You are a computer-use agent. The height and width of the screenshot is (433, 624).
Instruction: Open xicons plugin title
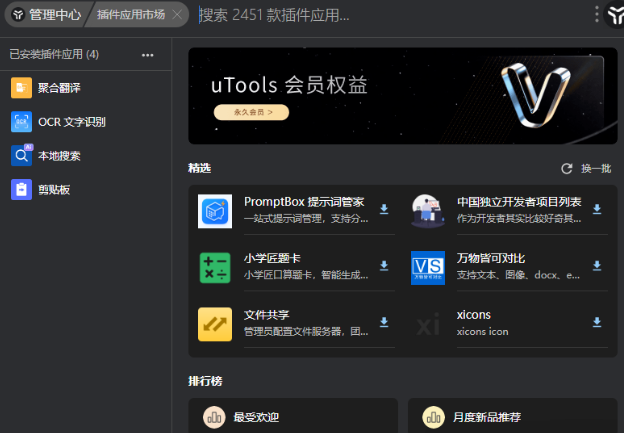pos(474,315)
